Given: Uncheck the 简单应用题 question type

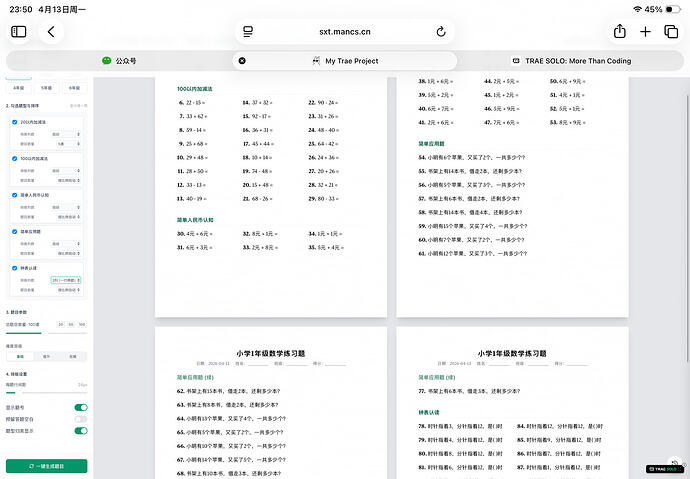Looking at the screenshot, I should pos(15,231).
